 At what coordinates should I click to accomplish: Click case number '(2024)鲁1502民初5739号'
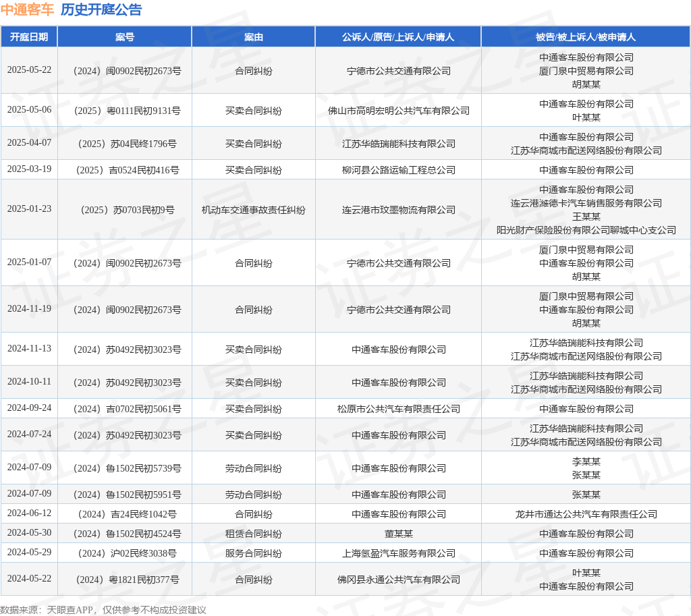pyautogui.click(x=127, y=468)
